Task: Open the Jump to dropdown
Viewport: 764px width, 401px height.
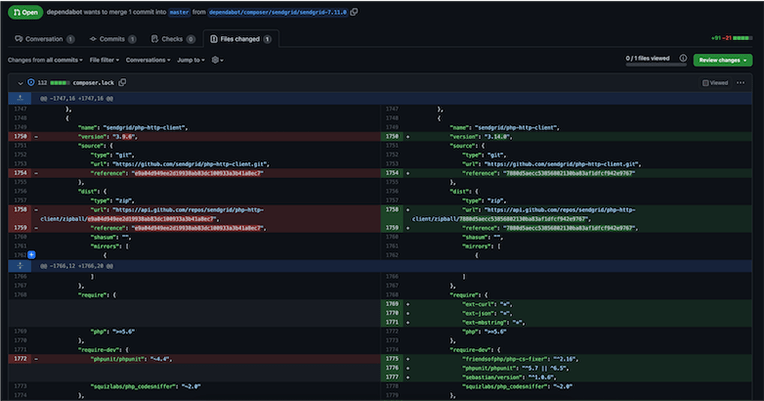Action: coord(191,60)
